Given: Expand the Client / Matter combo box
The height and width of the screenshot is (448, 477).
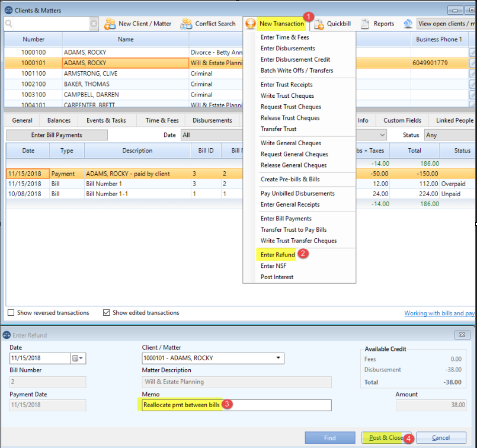Looking at the screenshot, I should 278,358.
